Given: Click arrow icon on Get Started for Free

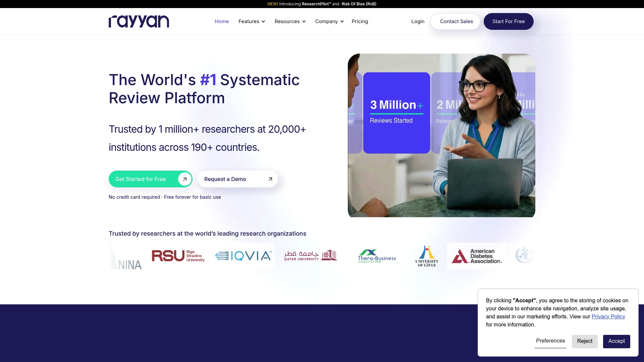Looking at the screenshot, I should [x=184, y=179].
